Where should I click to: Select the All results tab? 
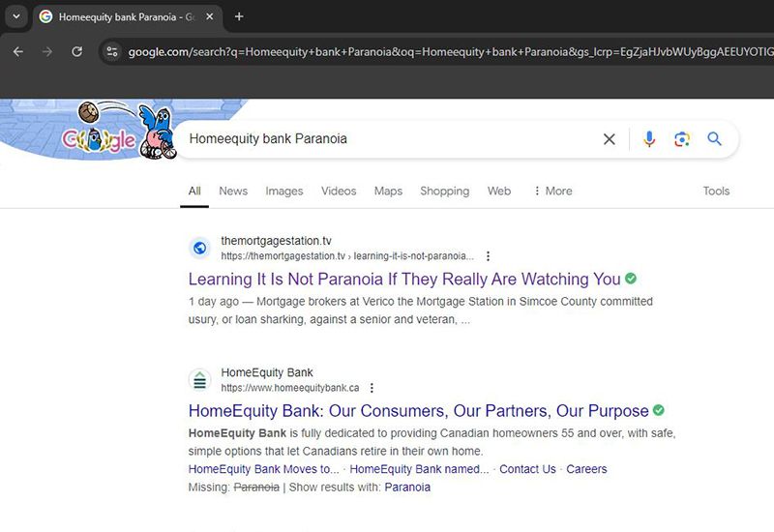click(194, 191)
